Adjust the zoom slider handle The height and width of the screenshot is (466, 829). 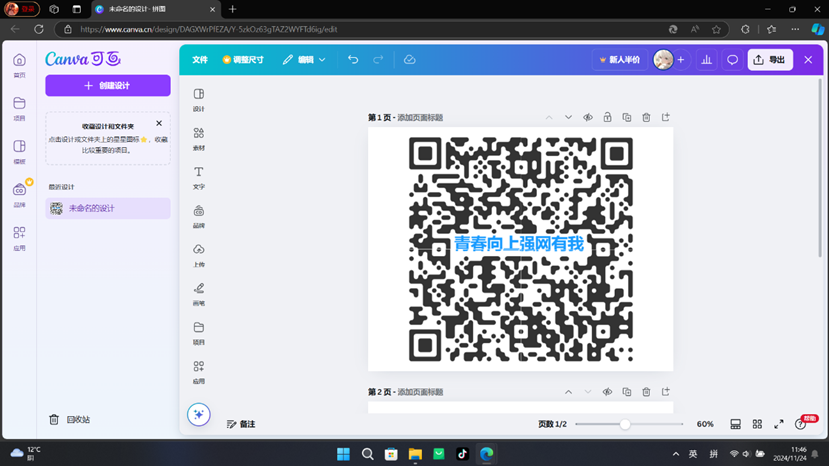625,424
